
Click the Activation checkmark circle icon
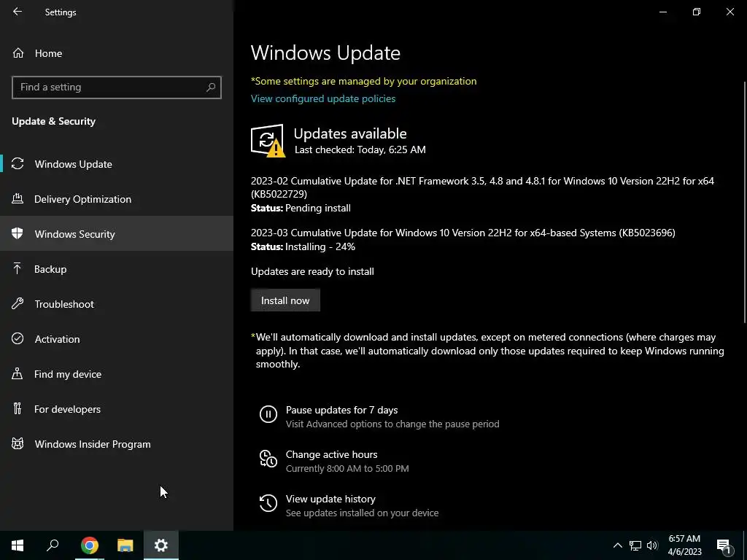point(18,338)
